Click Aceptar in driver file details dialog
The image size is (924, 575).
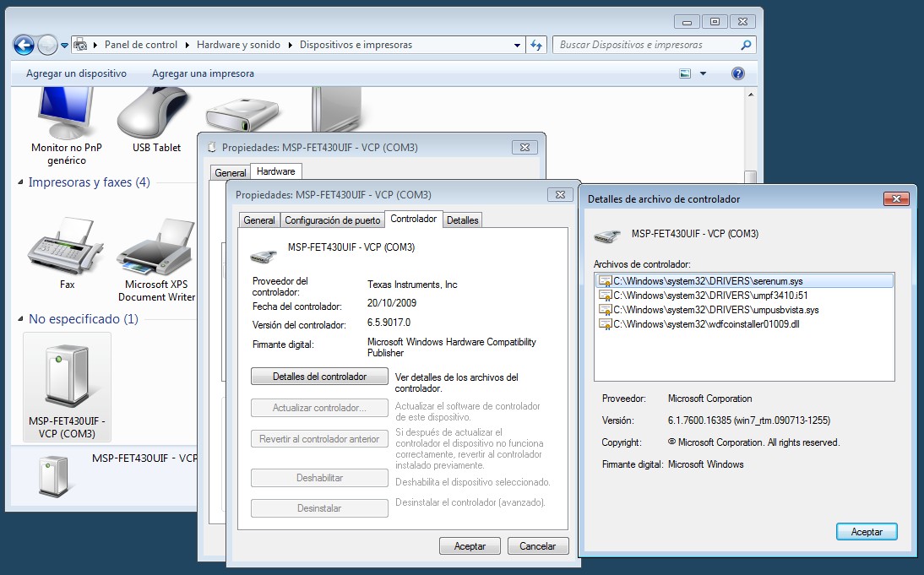click(867, 531)
